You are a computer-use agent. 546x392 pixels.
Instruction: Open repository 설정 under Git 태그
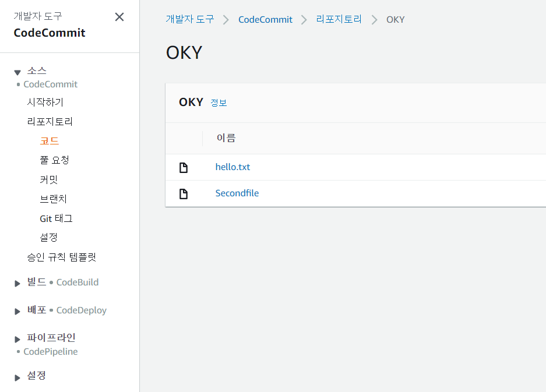coord(49,238)
